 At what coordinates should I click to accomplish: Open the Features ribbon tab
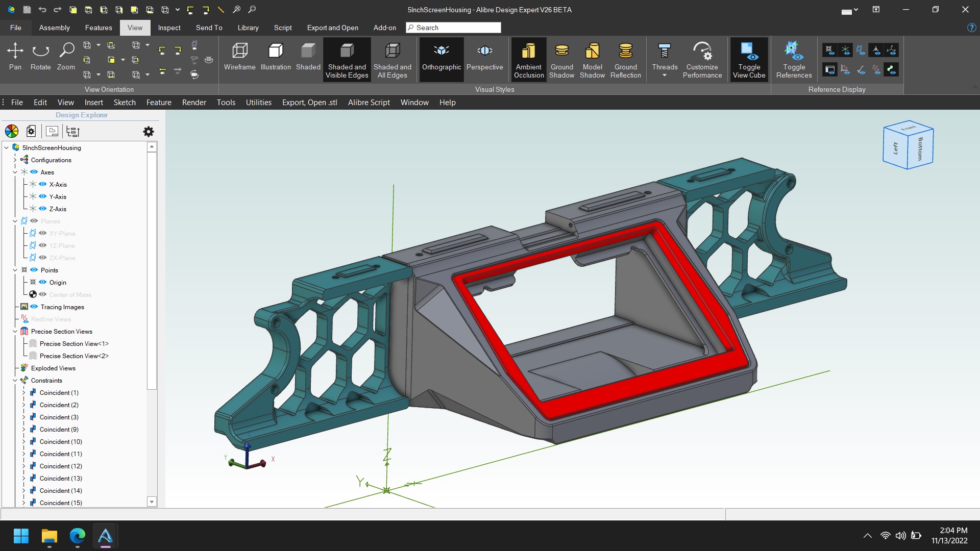click(x=99, y=28)
